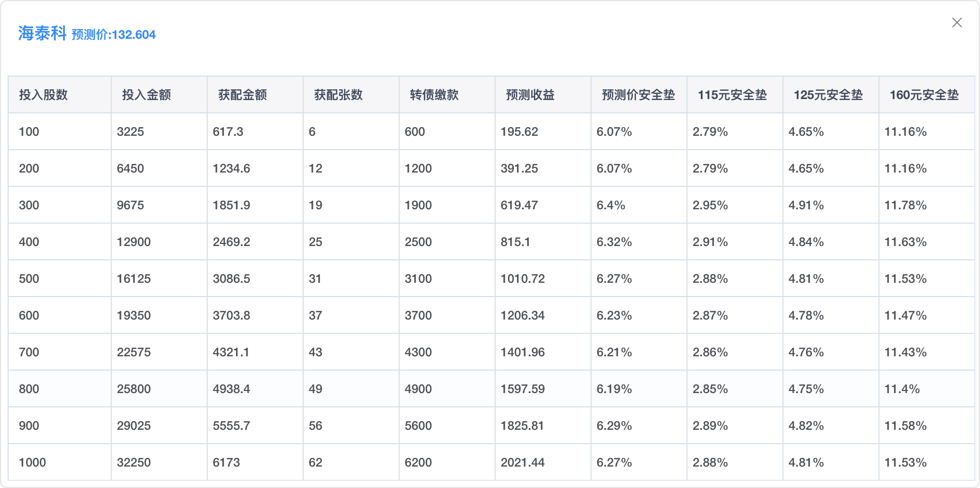Click the 投入股数 column header
The width and height of the screenshot is (980, 488).
click(x=43, y=95)
